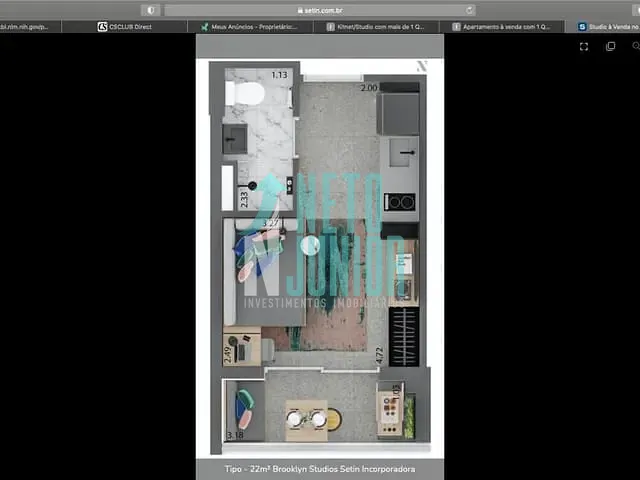Click the caption 'Tipo - 22m² Brooklyn Studios Setin Incorporadora'
Image resolution: width=640 pixels, height=480 pixels.
320,469
